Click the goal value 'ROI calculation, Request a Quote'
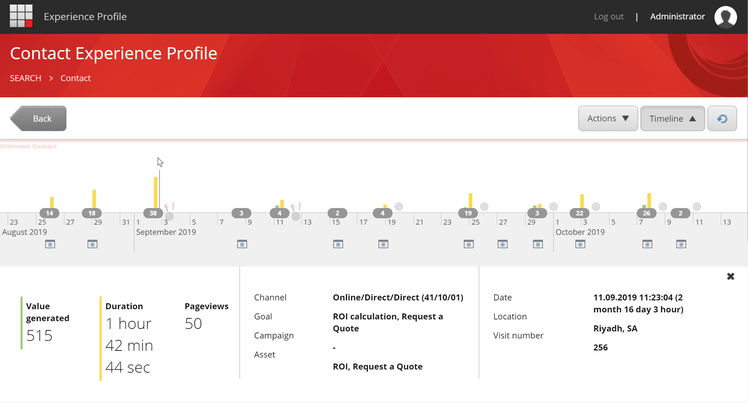748x403 pixels. pos(388,322)
